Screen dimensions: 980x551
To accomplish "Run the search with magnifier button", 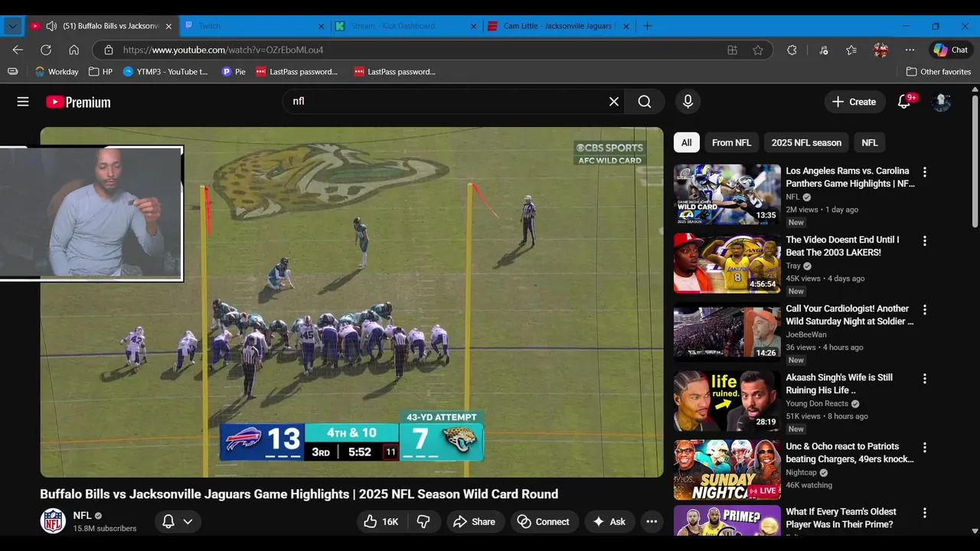I will click(645, 102).
